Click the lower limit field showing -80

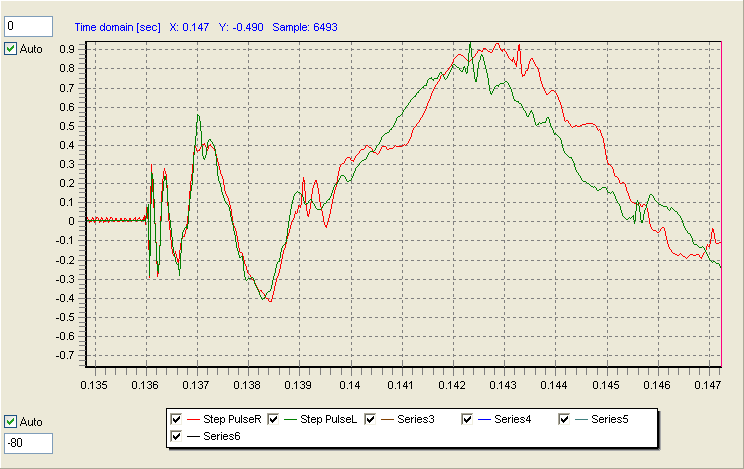click(28, 443)
